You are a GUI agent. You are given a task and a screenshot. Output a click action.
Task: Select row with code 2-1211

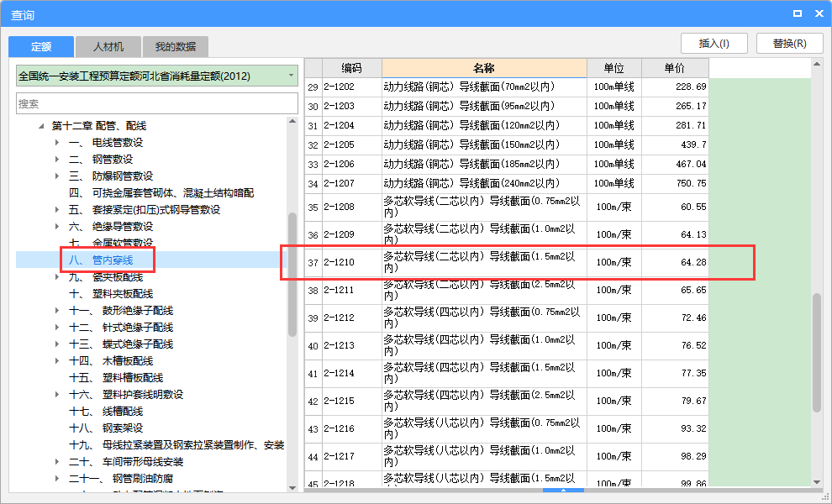pos(507,290)
